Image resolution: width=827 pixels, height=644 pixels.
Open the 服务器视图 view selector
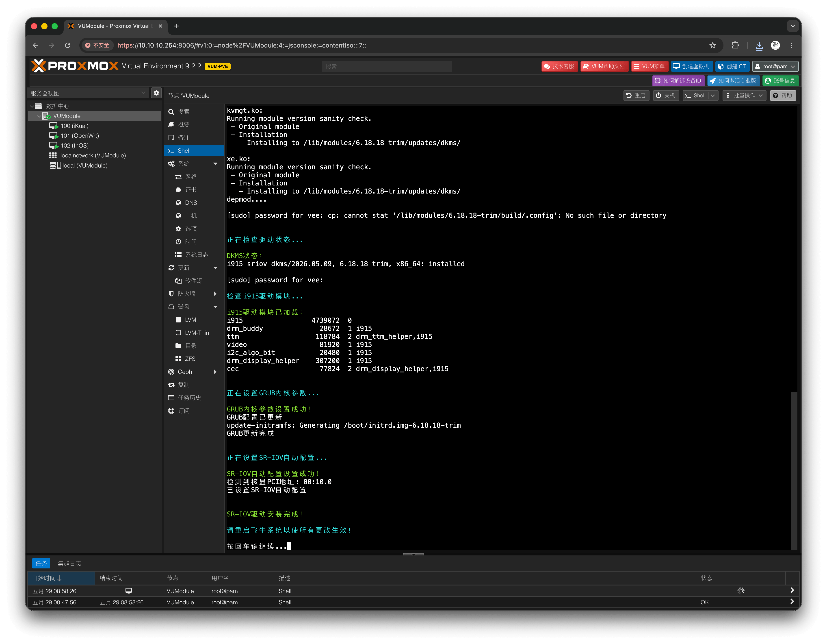(x=88, y=93)
